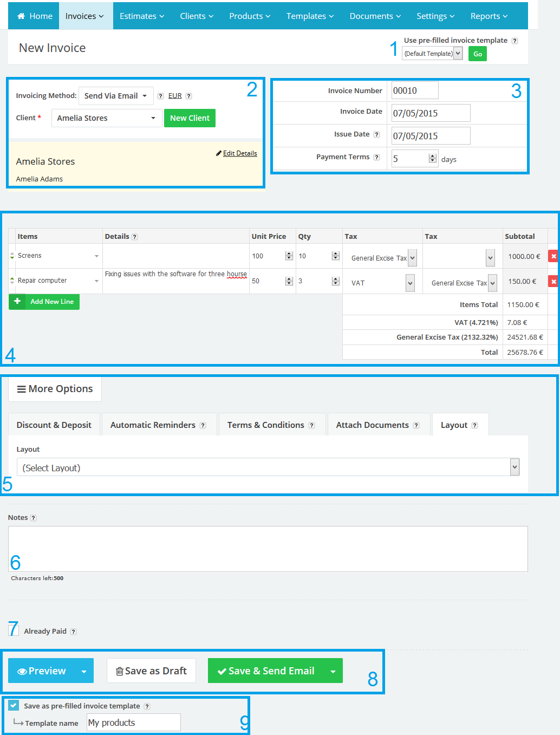Open the Estimates menu
560x735 pixels.
pos(141,16)
